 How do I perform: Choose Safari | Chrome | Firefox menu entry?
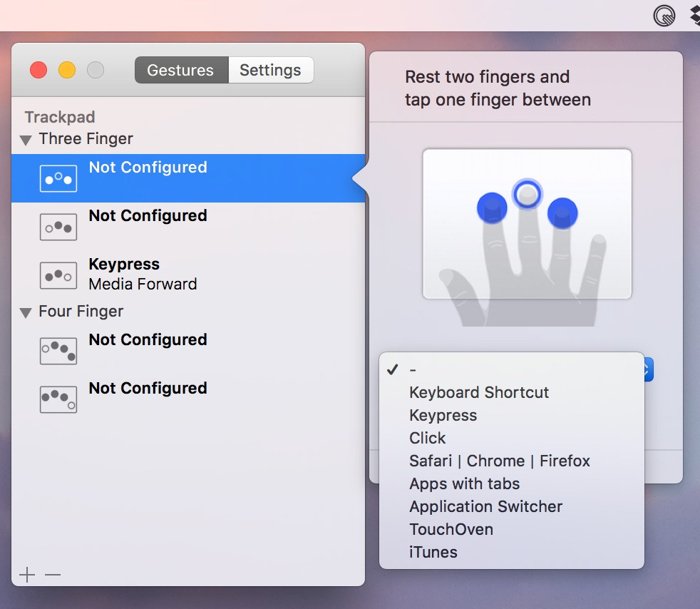512,461
